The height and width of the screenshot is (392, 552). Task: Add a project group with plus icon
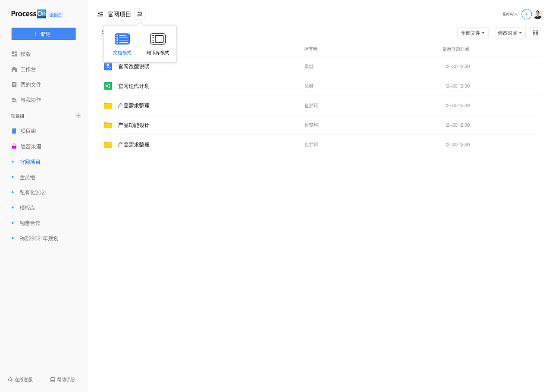tap(78, 115)
